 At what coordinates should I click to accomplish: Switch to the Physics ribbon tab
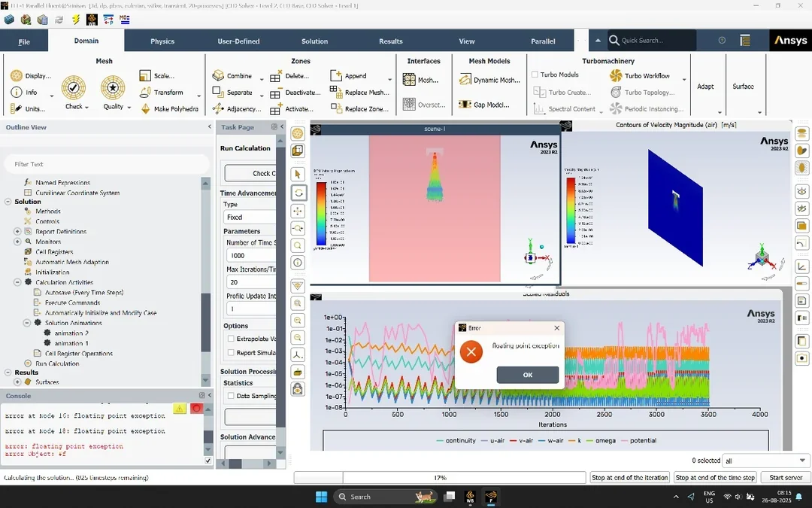162,41
